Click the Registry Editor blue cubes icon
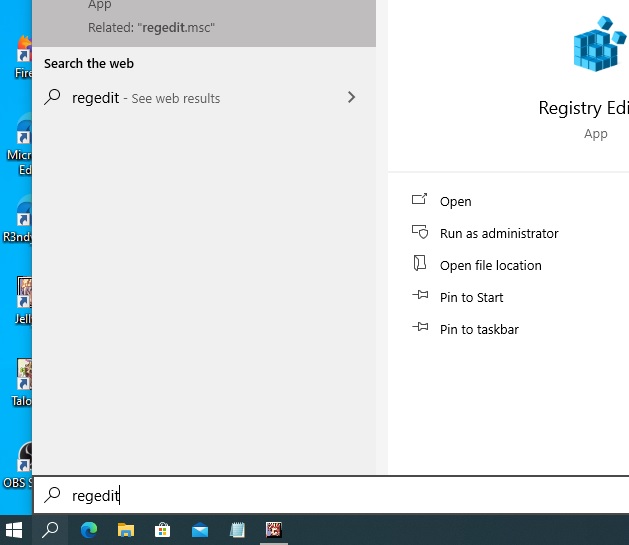 pyautogui.click(x=600, y=44)
